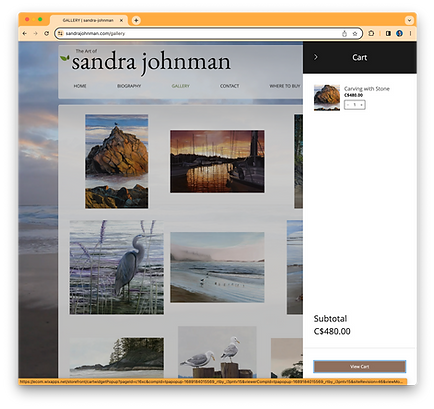
Task: Increase Carving with Stone quantity
Action: click(361, 105)
